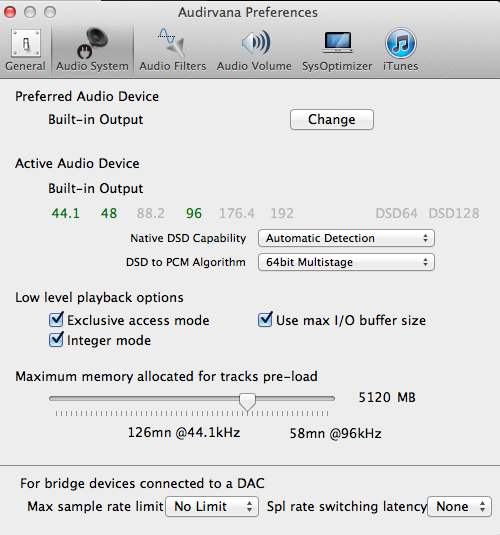Open SysOptimizer laptop icon pane
This screenshot has height=535, width=500.
337,50
